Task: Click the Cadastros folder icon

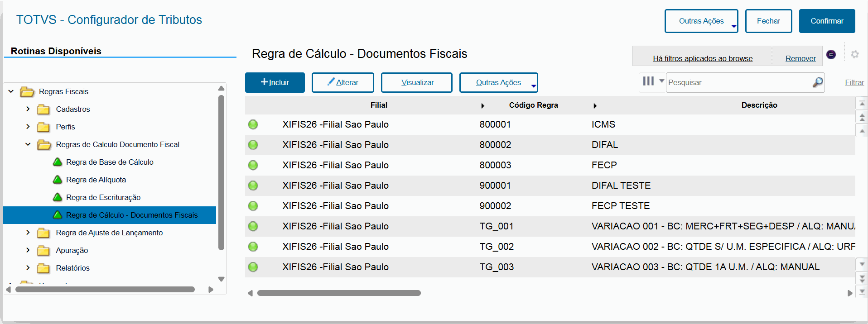Action: coord(43,110)
